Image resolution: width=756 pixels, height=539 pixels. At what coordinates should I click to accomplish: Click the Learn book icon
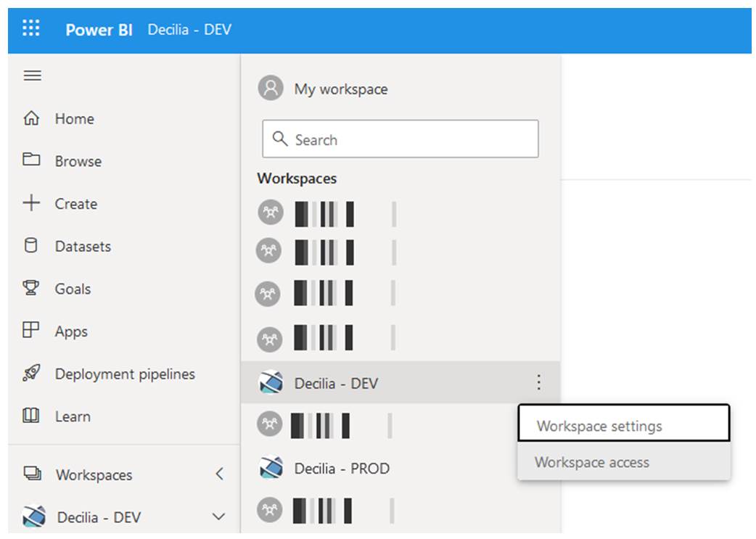(31, 416)
